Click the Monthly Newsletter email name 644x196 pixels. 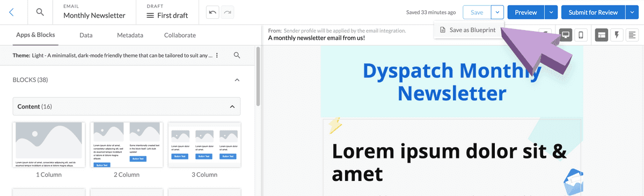(94, 16)
